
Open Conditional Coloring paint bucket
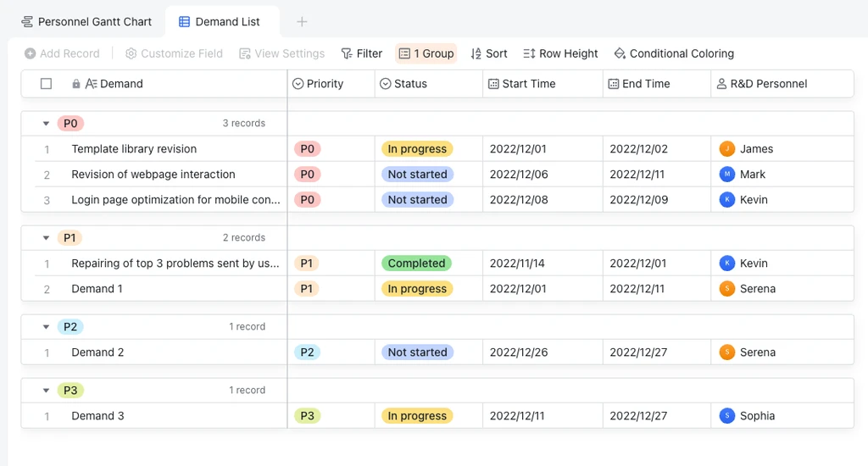[620, 53]
